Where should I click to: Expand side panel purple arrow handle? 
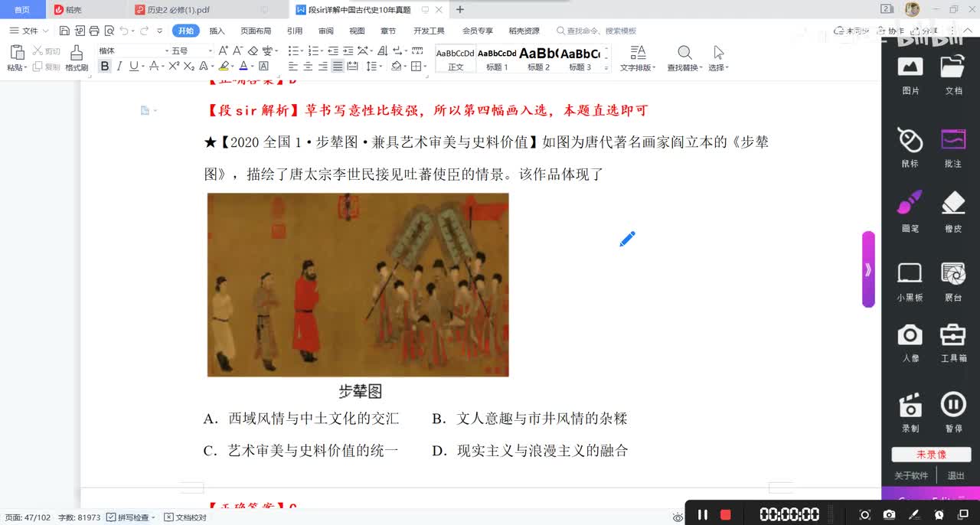868,269
